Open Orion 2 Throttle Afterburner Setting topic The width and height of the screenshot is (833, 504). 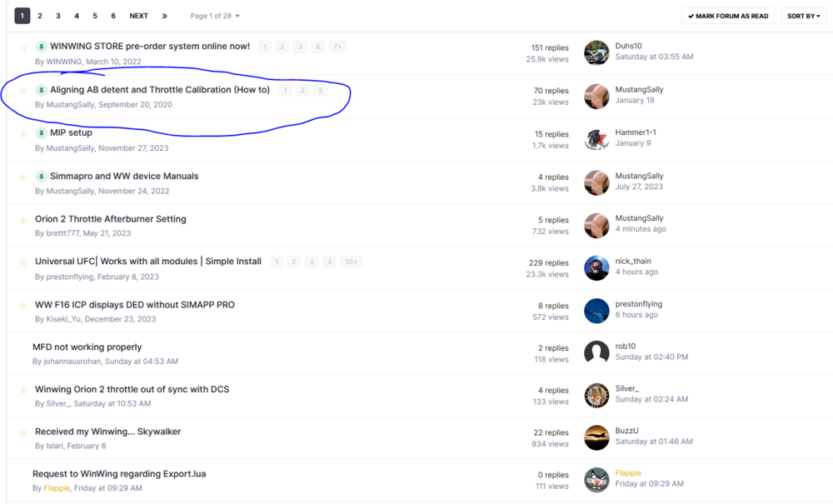pyautogui.click(x=111, y=219)
